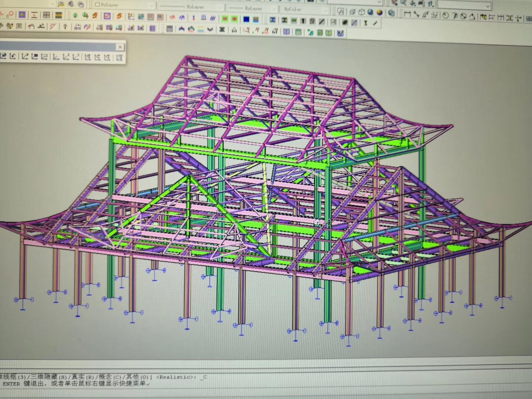
Task: Click the purple checkmark box toolbar icon
Action: (x=107, y=16)
